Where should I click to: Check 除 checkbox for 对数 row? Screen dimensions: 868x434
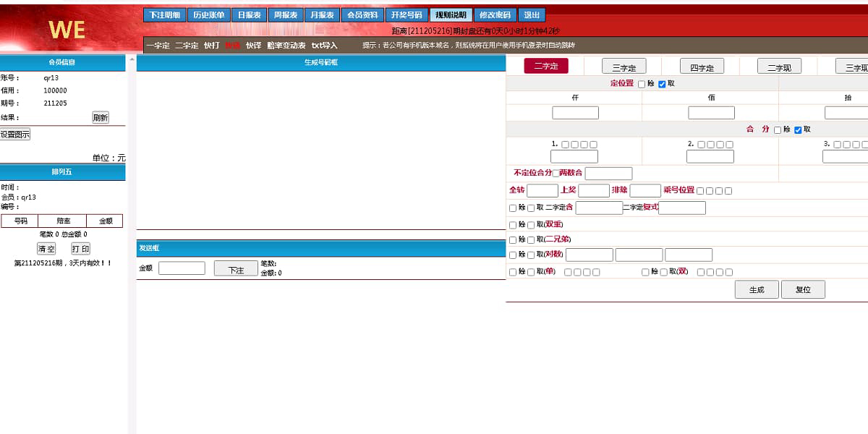tap(513, 255)
